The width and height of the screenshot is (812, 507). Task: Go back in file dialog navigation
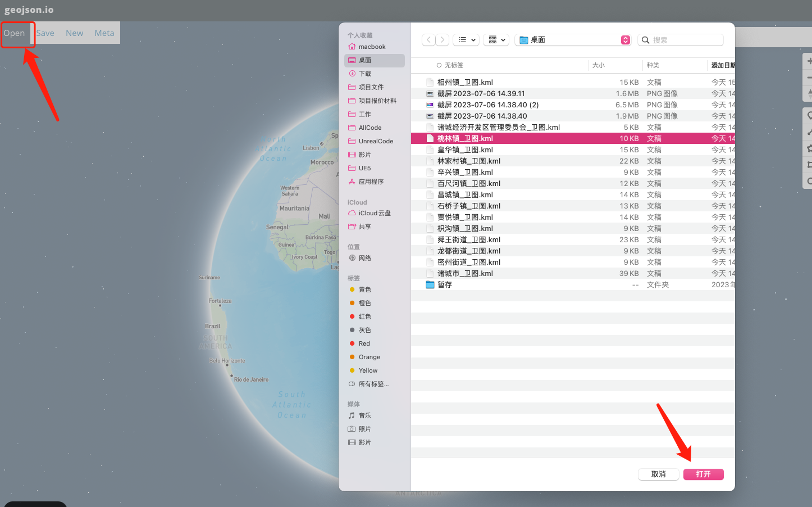pyautogui.click(x=429, y=40)
